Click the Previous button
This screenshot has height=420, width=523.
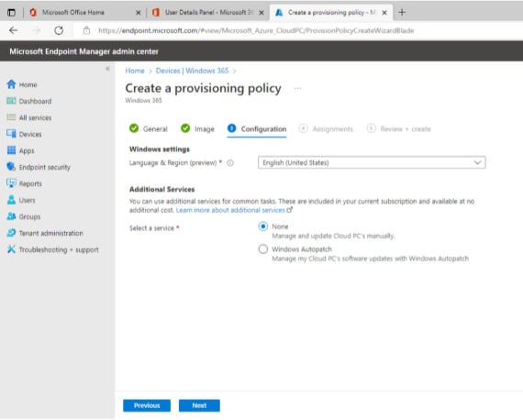point(147,405)
